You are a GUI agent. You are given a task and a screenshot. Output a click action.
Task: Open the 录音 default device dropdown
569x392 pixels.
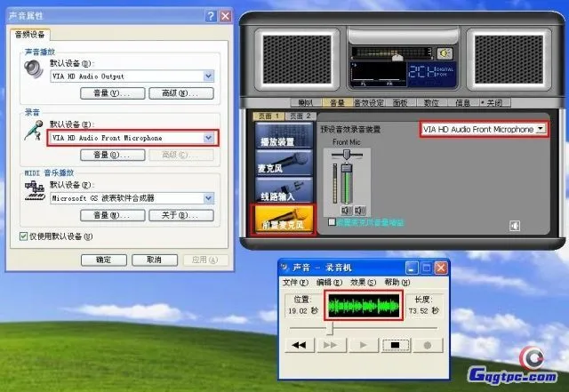click(x=208, y=138)
